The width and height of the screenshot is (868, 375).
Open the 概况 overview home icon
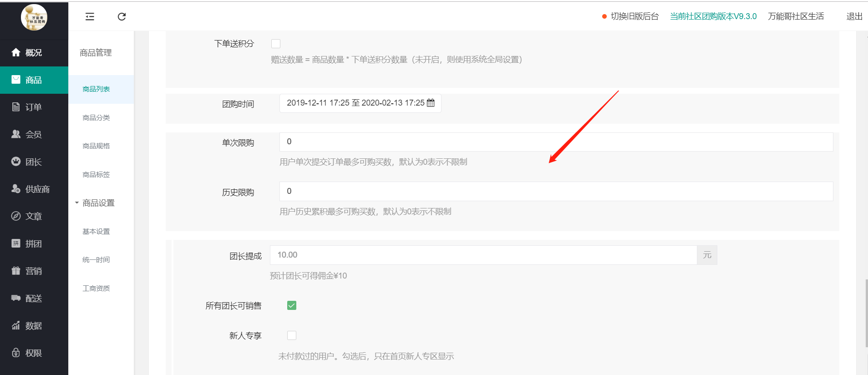(16, 52)
